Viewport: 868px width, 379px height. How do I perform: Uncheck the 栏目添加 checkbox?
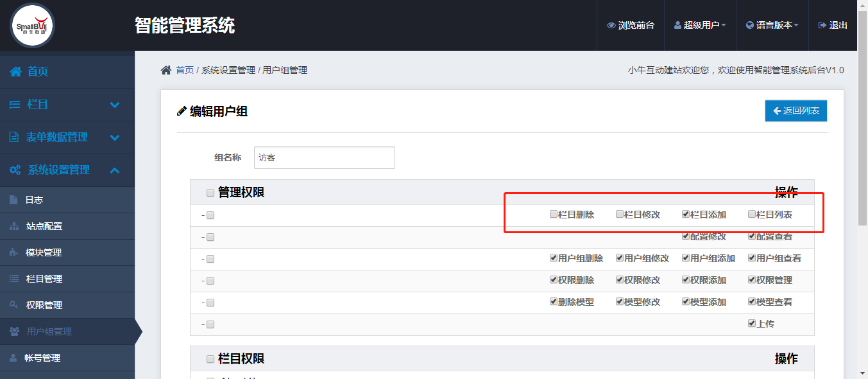click(x=686, y=214)
